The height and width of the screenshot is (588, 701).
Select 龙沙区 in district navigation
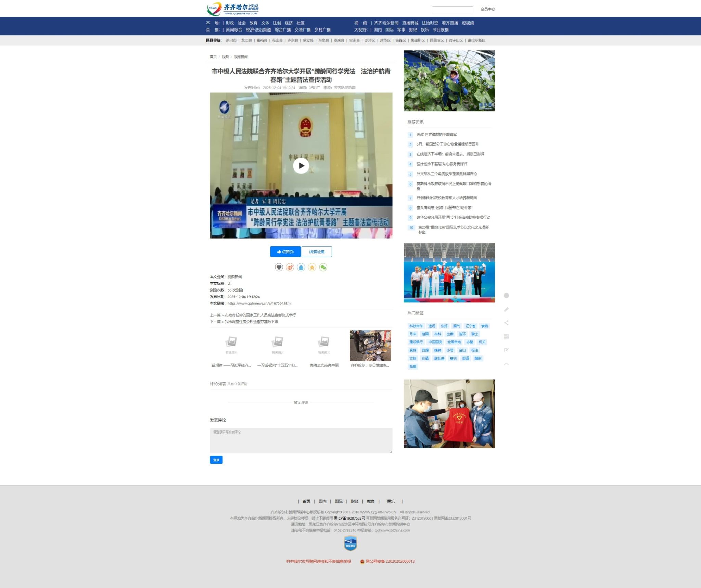point(370,40)
